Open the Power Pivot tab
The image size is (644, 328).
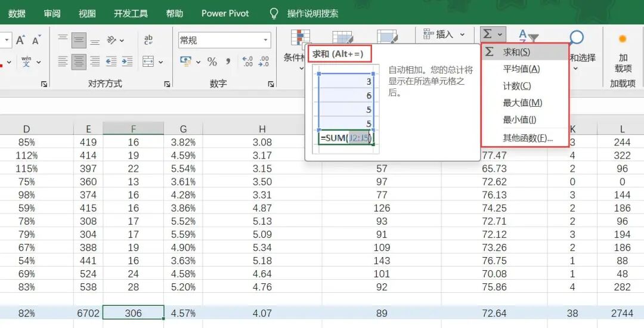coord(225,14)
